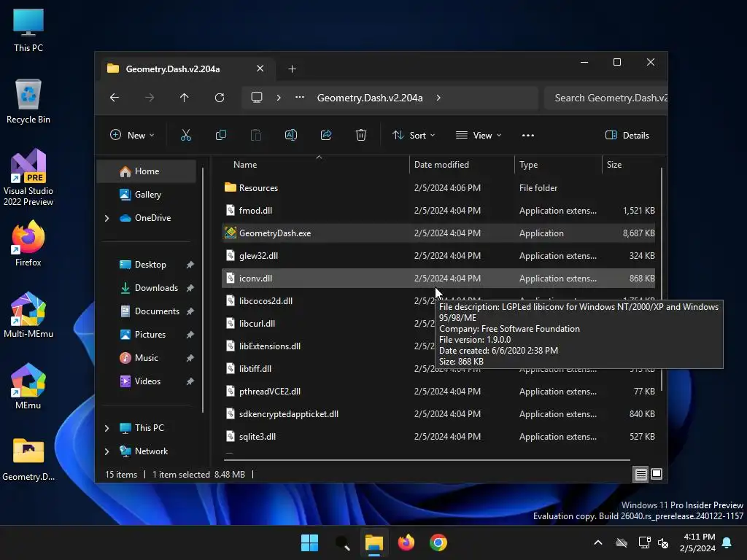Open Multi-MEmu desktop shortcut

pyautogui.click(x=28, y=315)
